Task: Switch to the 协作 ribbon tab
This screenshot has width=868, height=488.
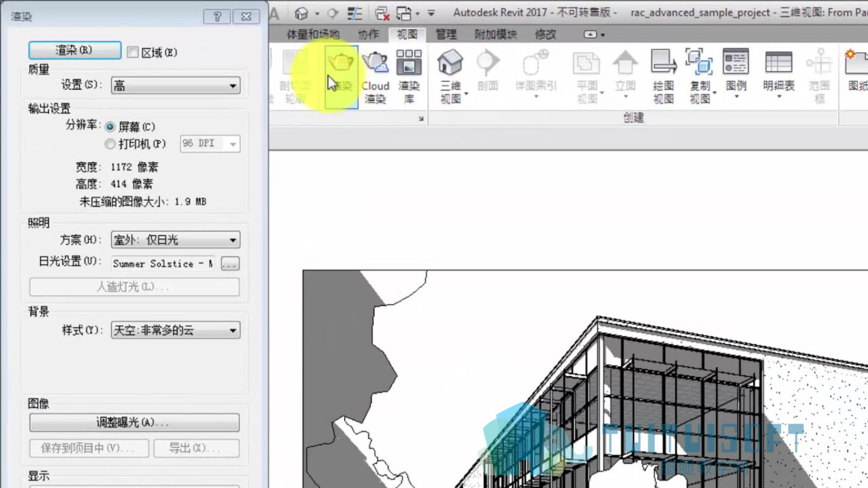Action: pyautogui.click(x=368, y=34)
